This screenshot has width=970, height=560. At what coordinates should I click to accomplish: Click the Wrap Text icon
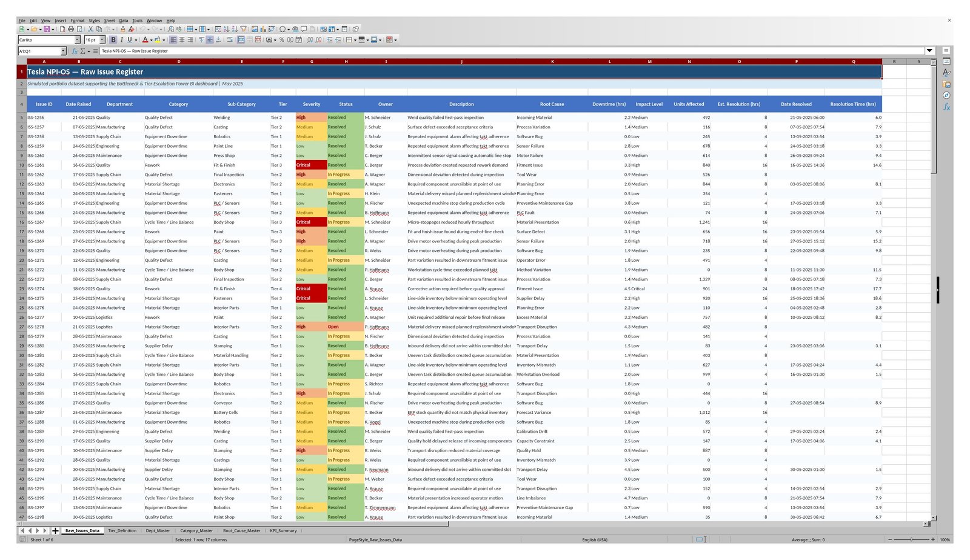tap(230, 40)
